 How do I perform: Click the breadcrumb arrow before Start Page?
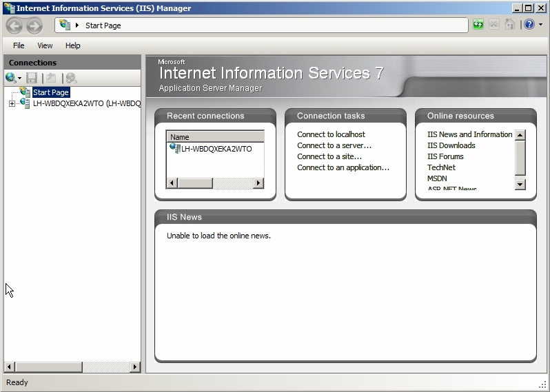pos(77,25)
